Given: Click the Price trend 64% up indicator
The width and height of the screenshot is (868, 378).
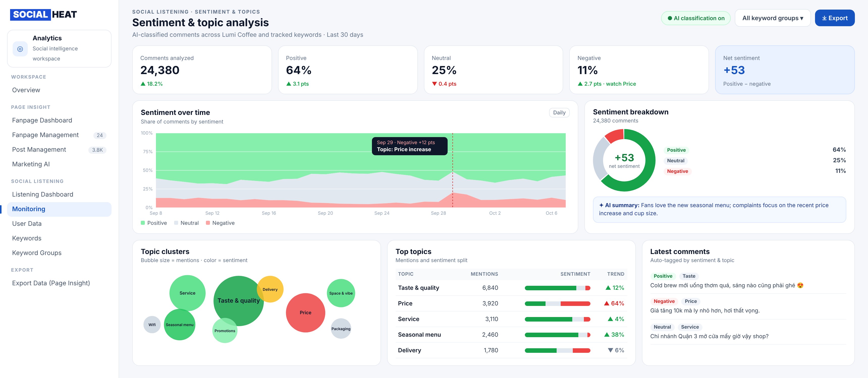Looking at the screenshot, I should (614, 303).
